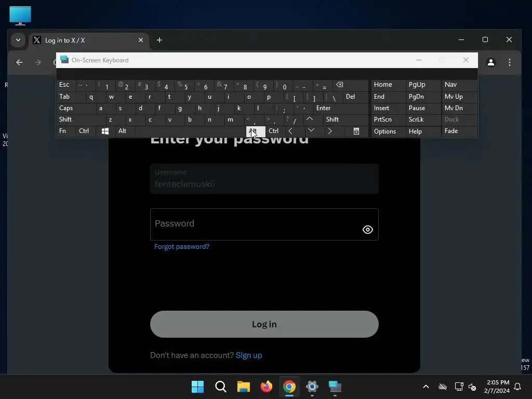The image size is (532, 399).
Task: Show hidden system tray icons
Action: coord(426,387)
